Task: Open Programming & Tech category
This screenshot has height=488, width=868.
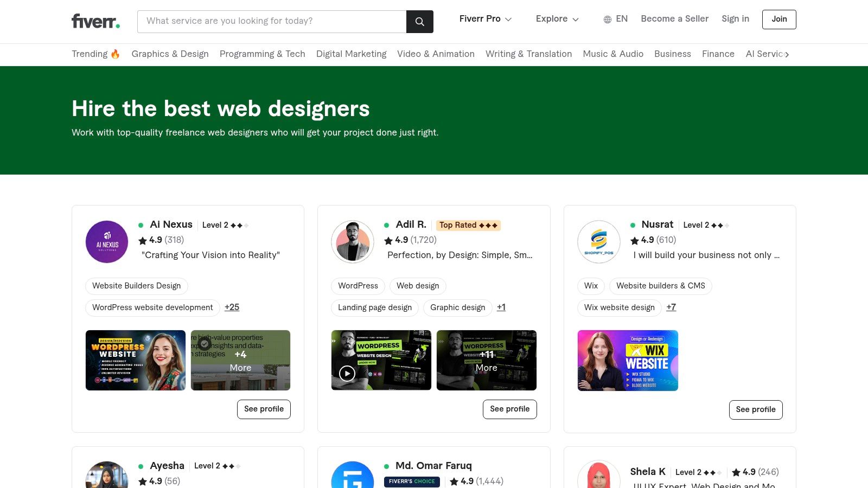Action: click(x=263, y=54)
